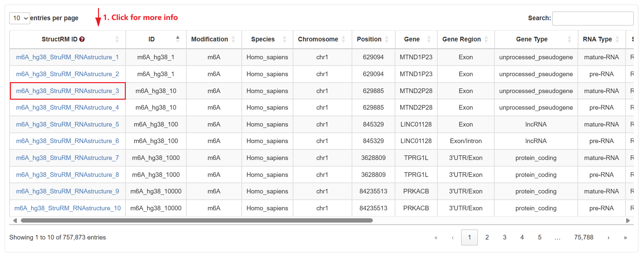Sort by the ID column arrows
The image size is (644, 261).
pos(178,39)
